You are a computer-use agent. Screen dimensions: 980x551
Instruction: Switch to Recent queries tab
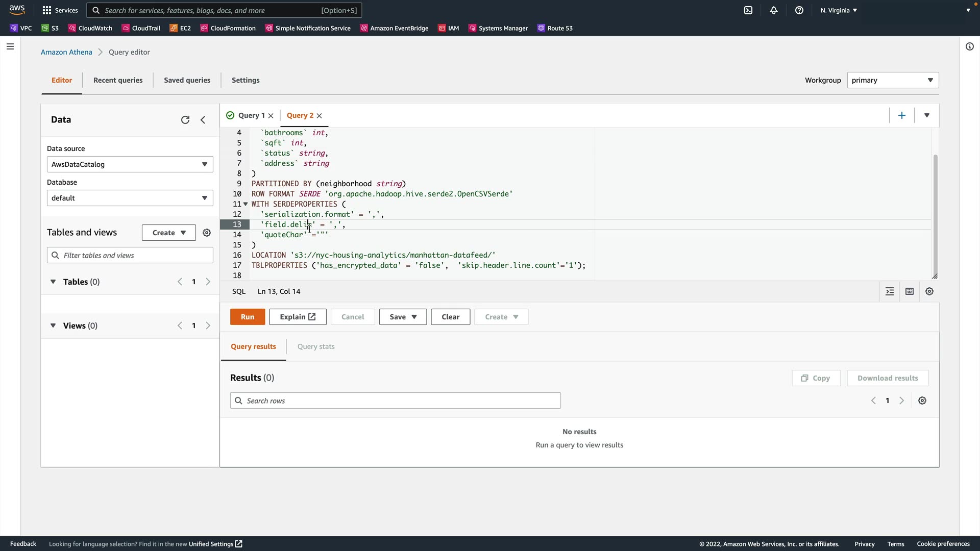point(118,80)
